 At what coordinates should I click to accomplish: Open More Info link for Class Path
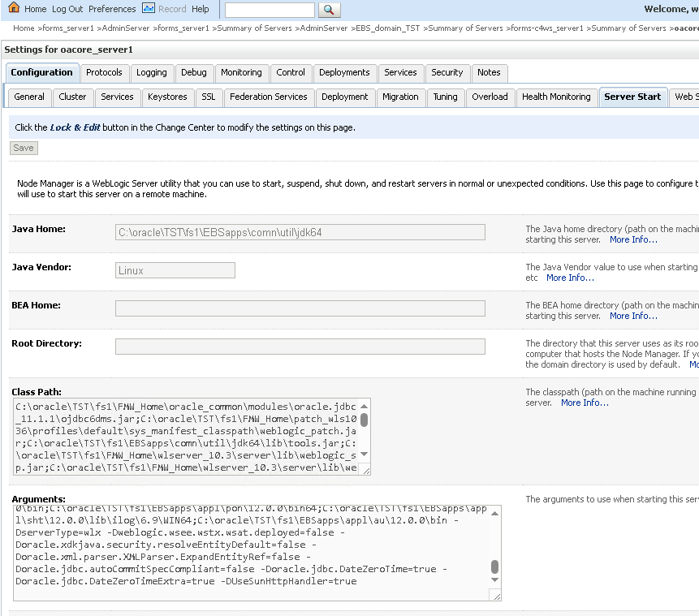click(x=585, y=403)
